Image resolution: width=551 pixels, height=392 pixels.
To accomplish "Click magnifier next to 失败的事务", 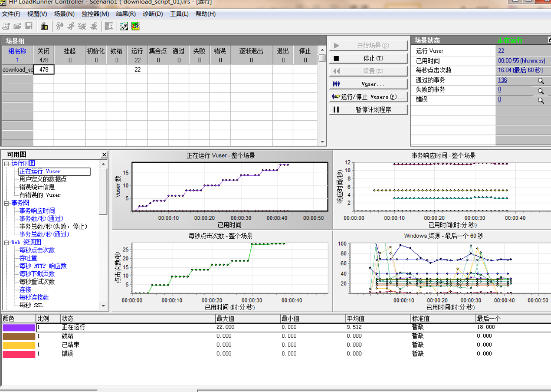I will pyautogui.click(x=541, y=91).
